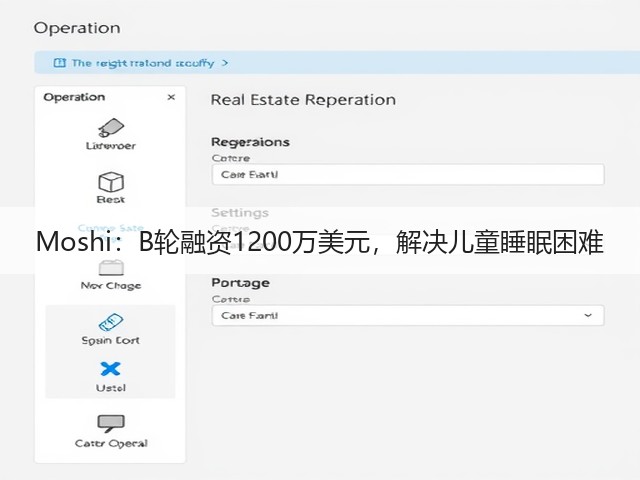
Task: Click the Regeraions section label
Action: point(250,142)
